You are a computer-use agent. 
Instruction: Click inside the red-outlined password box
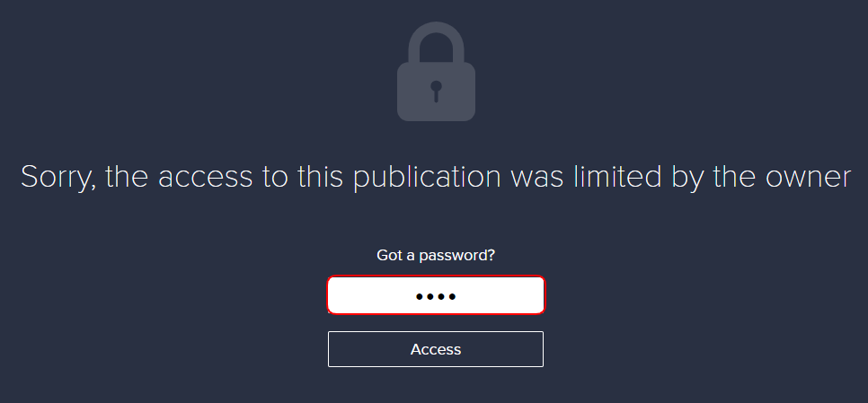point(436,295)
